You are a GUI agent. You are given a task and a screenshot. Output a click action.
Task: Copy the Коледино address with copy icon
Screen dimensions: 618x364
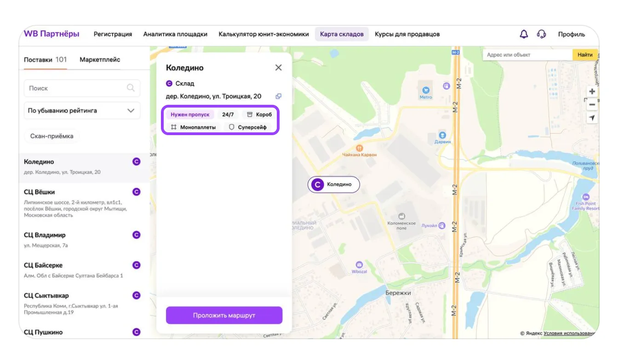tap(278, 97)
